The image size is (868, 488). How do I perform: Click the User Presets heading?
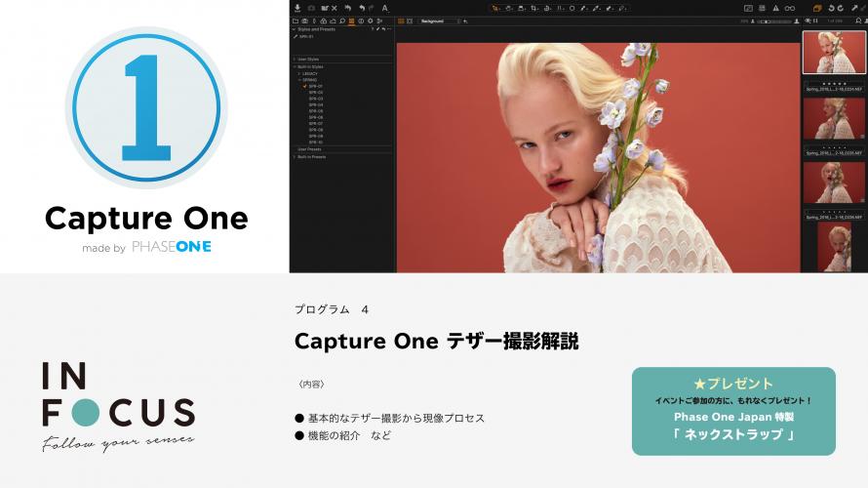pos(309,149)
